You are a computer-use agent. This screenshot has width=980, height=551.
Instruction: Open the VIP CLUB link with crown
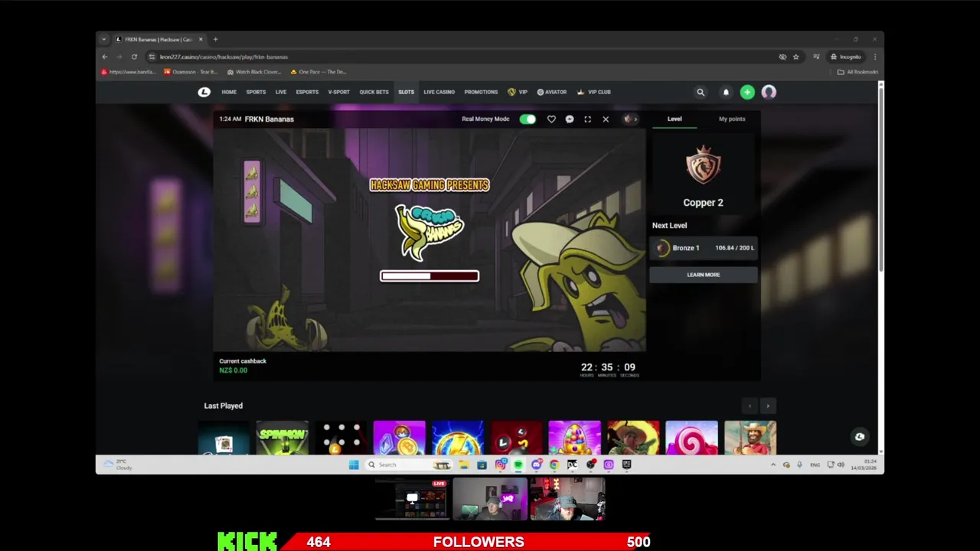(x=594, y=92)
